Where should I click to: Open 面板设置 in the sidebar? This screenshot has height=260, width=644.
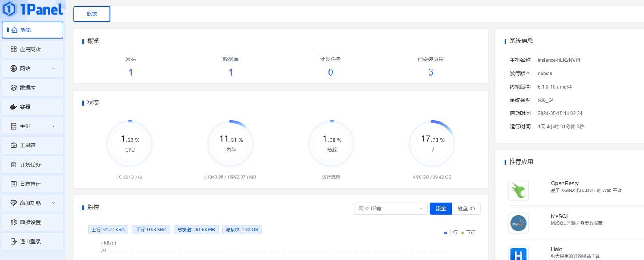pyautogui.click(x=33, y=222)
